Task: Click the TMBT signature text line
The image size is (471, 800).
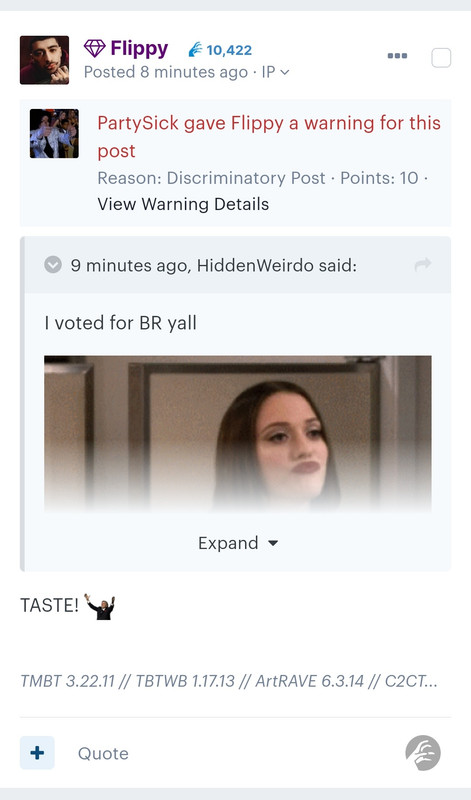Action: pos(229,681)
